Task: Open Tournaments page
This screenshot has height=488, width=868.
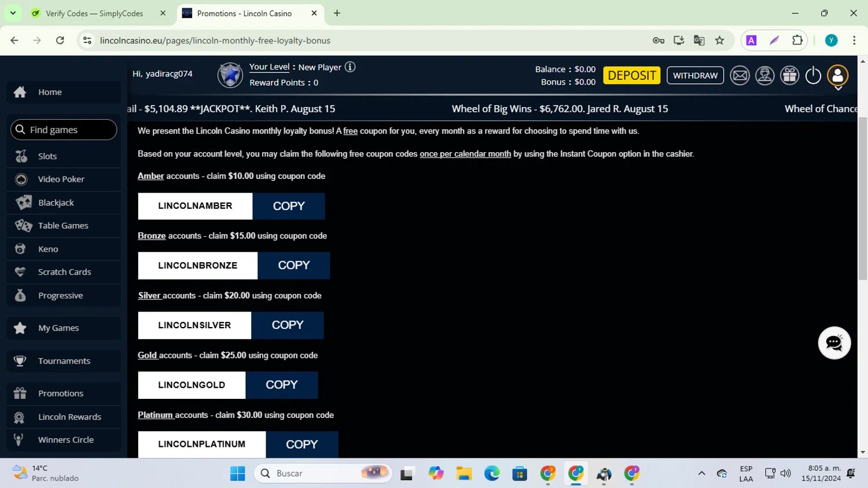Action: coord(64,361)
